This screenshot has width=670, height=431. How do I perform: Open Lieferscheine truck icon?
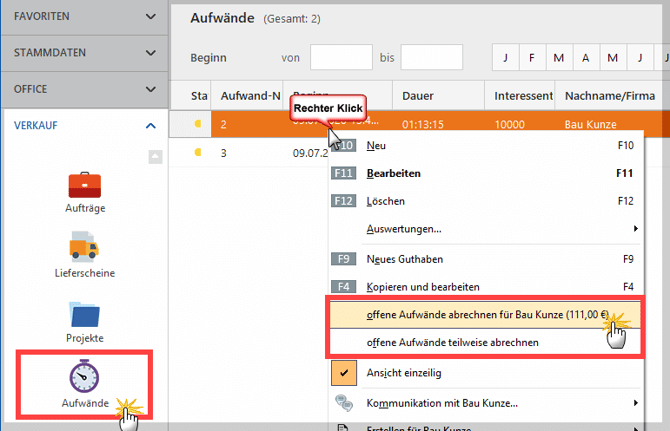[x=86, y=247]
